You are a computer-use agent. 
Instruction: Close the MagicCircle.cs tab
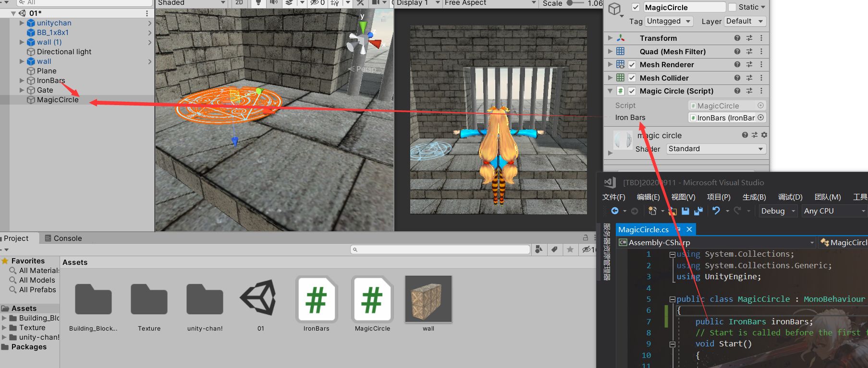pos(689,229)
